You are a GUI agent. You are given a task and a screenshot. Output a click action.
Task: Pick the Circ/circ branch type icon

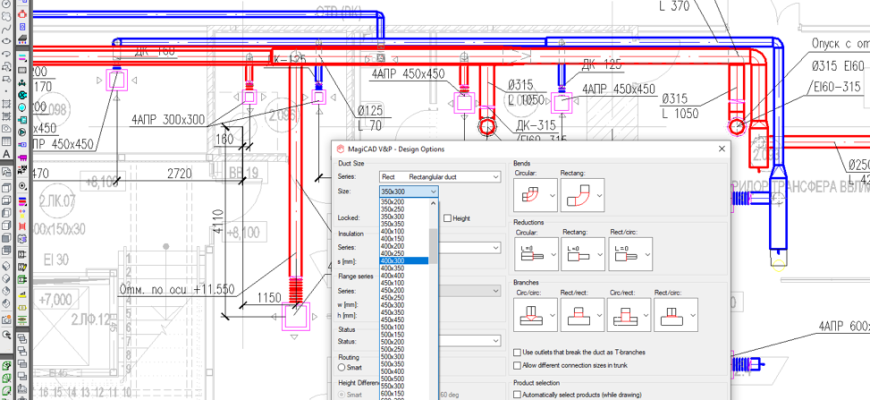(x=533, y=317)
